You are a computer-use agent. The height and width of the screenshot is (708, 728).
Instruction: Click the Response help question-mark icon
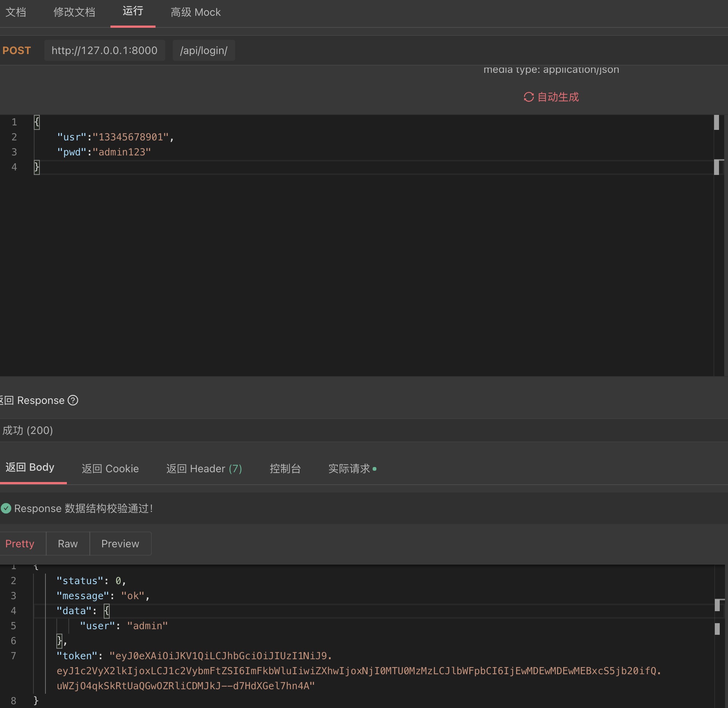pos(73,400)
